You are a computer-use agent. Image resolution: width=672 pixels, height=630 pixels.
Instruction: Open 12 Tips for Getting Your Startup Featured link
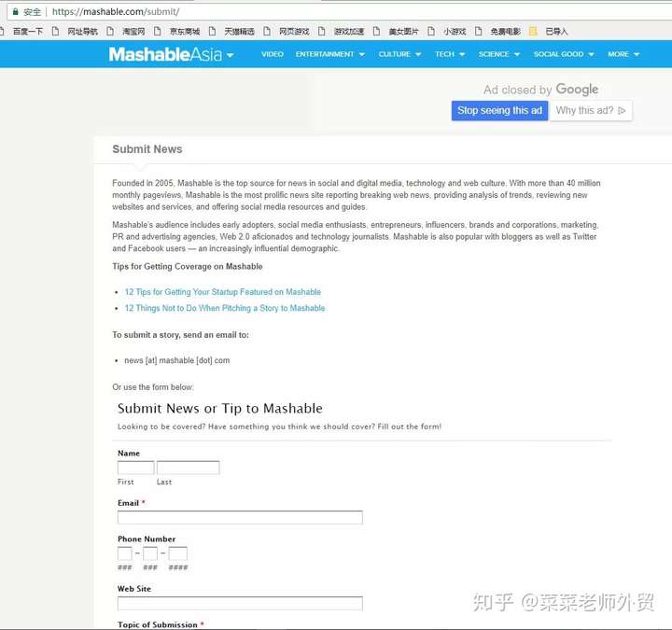pos(223,292)
